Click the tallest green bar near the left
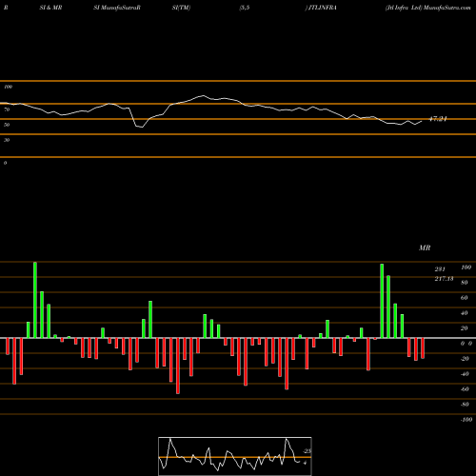Viewport: 476px width, 476px height. (35, 300)
